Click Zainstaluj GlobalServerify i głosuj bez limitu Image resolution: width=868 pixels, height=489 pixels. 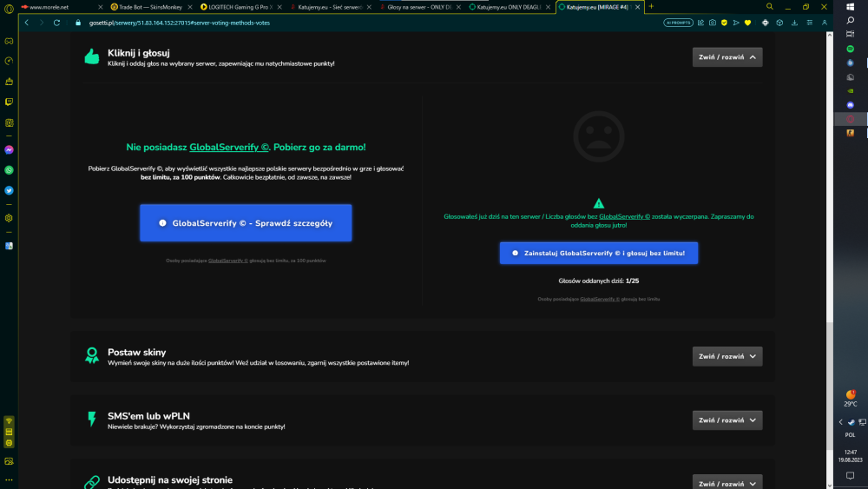tap(598, 253)
